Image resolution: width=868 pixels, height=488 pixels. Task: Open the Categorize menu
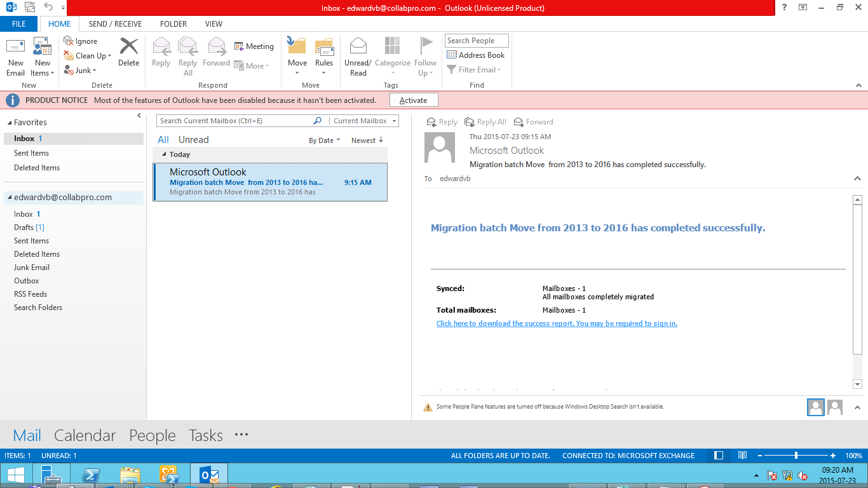pyautogui.click(x=393, y=57)
